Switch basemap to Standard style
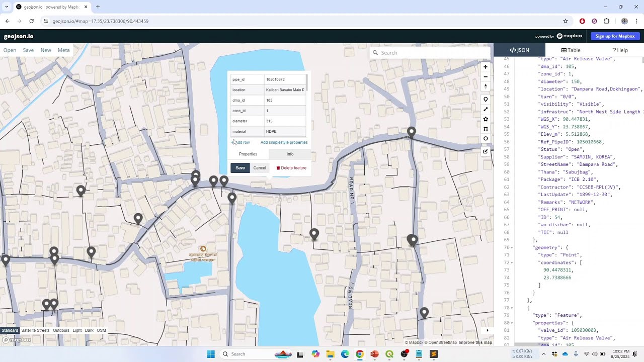 10,330
